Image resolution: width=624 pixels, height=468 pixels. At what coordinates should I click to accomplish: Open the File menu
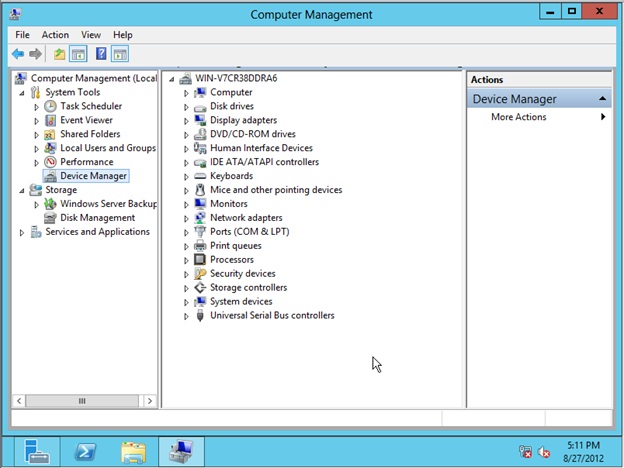click(22, 35)
